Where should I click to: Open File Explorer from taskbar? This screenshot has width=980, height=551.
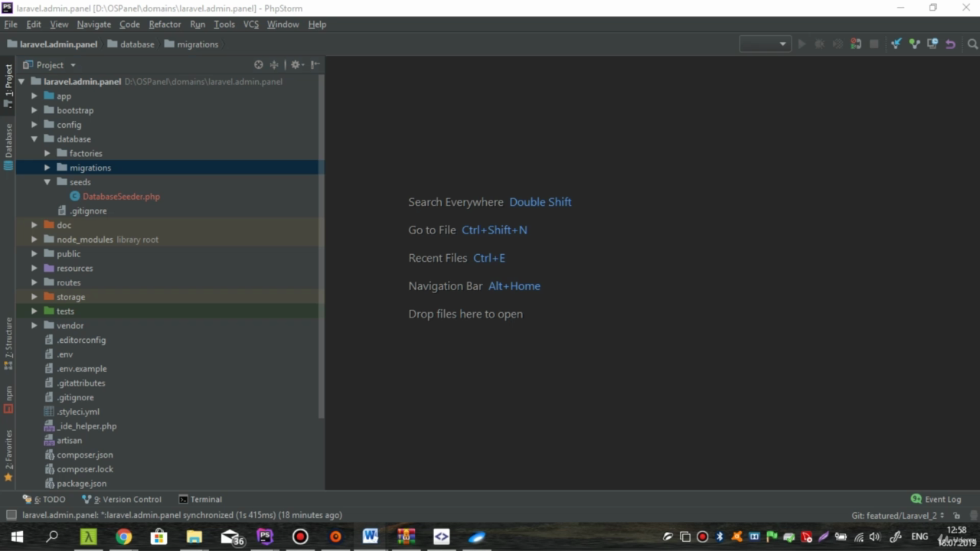194,536
